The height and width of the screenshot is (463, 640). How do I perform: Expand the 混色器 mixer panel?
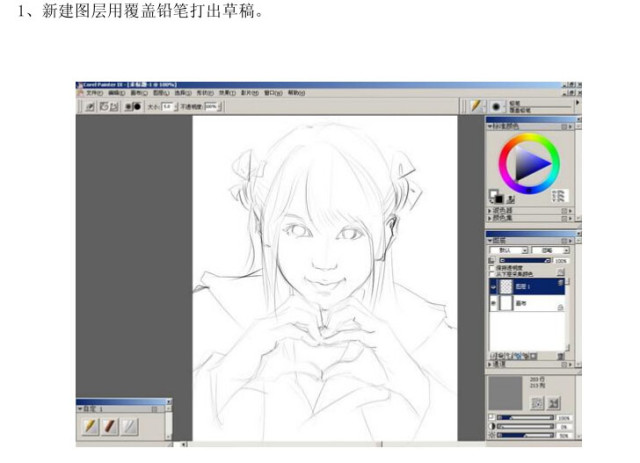(490, 211)
